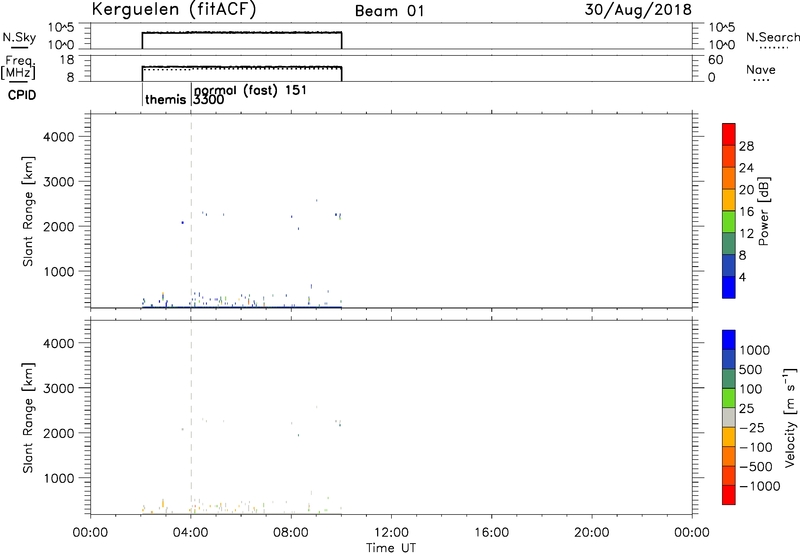Click the "28" Power colorbar tick label

coord(746,146)
